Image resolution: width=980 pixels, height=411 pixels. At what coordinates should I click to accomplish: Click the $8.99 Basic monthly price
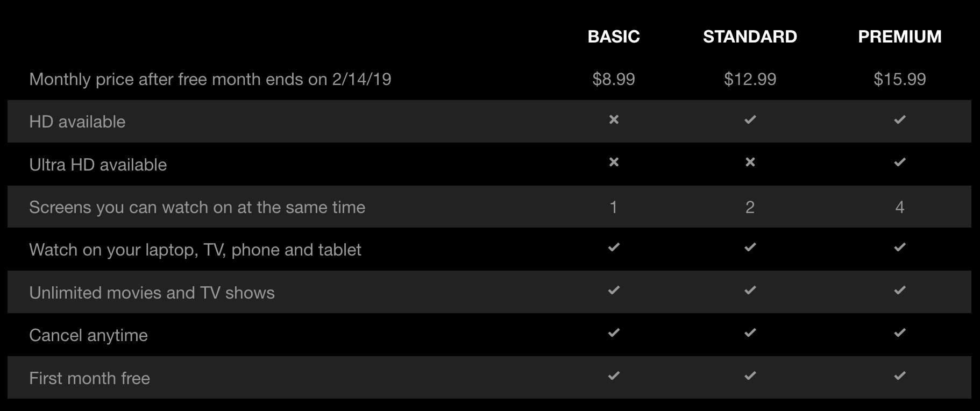coord(613,79)
